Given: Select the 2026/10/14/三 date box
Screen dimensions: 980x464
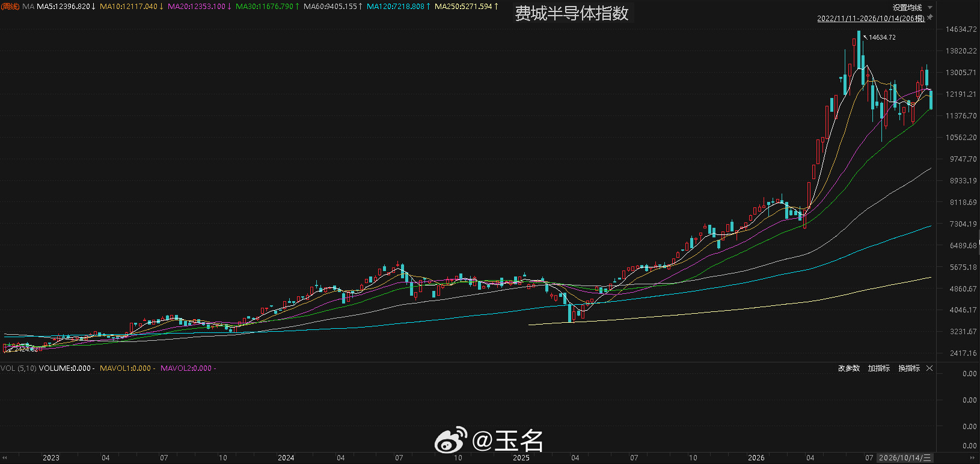Looking at the screenshot, I should click(905, 458).
